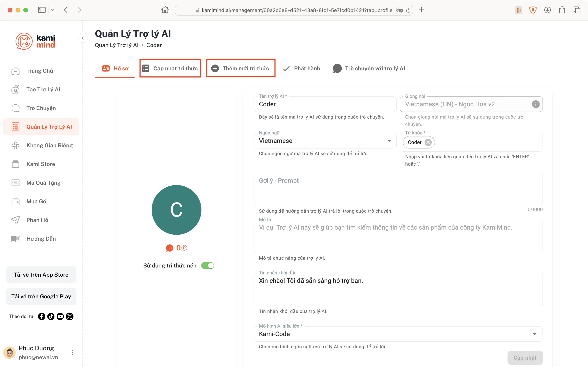588x367 pixels.
Task: Remove the Coder keyword chip
Action: (428, 142)
